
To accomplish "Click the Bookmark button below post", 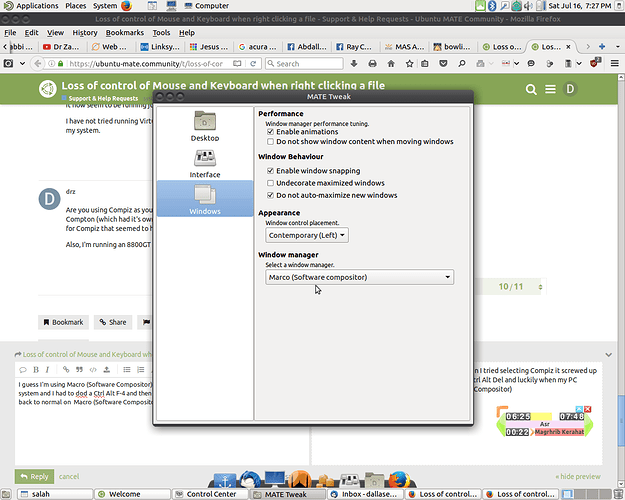I will click(x=63, y=322).
